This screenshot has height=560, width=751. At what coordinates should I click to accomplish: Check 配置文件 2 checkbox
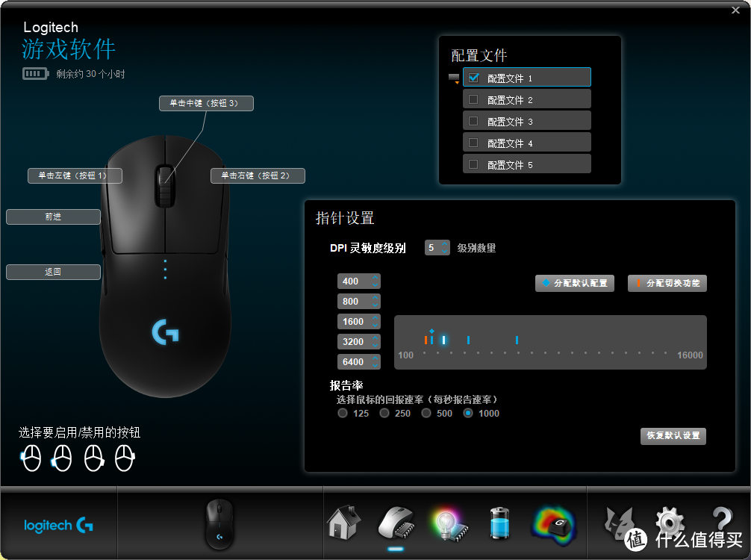[473, 99]
